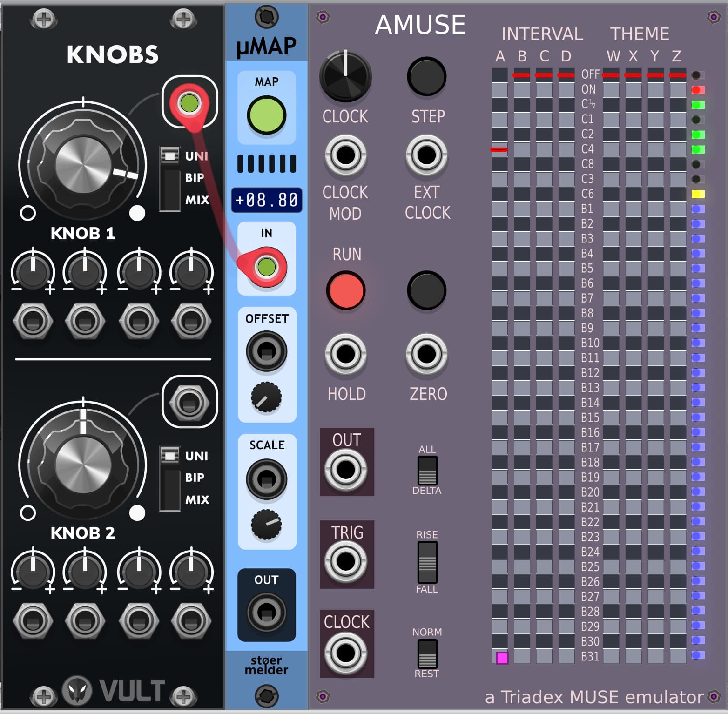Click the green MAP button on µMAP
Viewport: 728px width, 714px height.
[267, 115]
